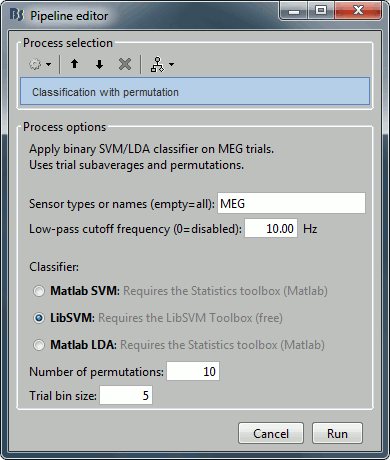This screenshot has width=390, height=460.
Task: Click the Low-pass cutoff frequency field
Action: coord(271,228)
